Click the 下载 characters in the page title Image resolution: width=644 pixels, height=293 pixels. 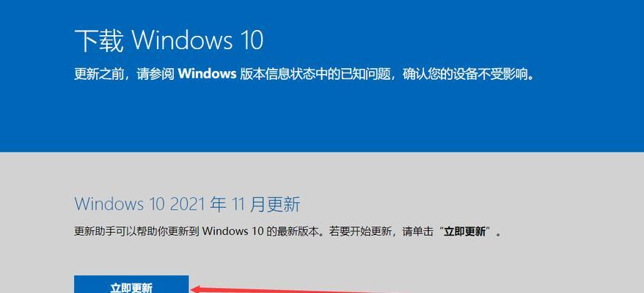pyautogui.click(x=99, y=40)
